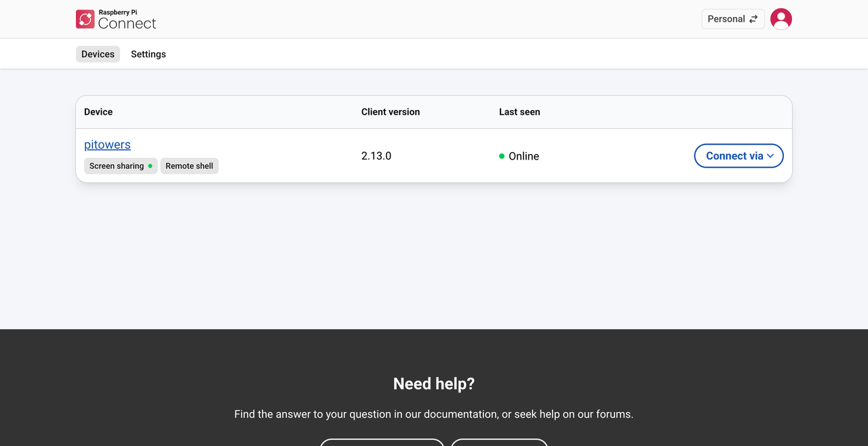Click the Screen sharing badge

tap(121, 166)
